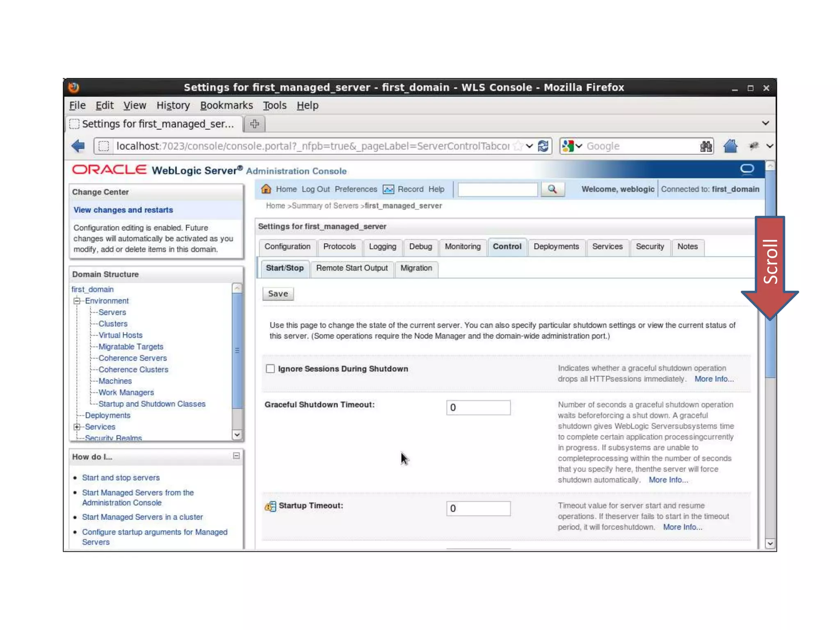Click the Firefox home toolbar icon
840x630 pixels.
click(x=730, y=146)
